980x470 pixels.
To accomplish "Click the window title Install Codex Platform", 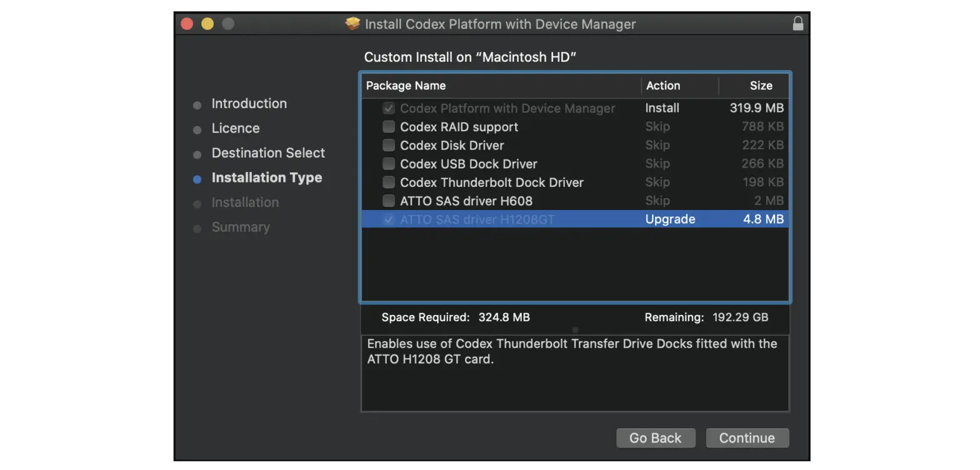I will pos(500,24).
